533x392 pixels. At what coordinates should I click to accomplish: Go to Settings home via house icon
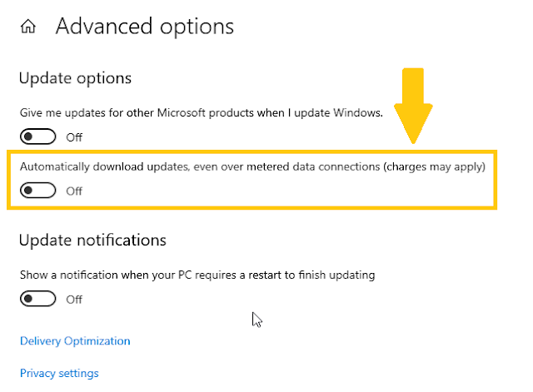tap(27, 26)
